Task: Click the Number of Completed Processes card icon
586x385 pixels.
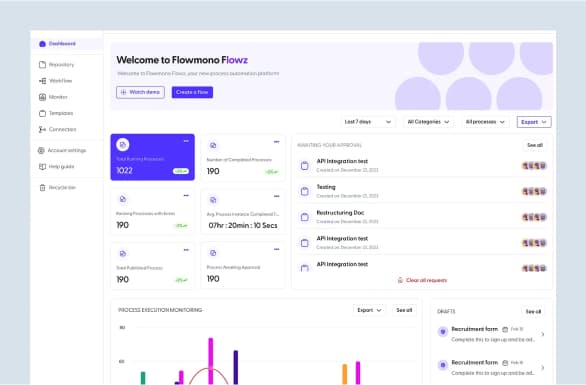Action: (213, 145)
